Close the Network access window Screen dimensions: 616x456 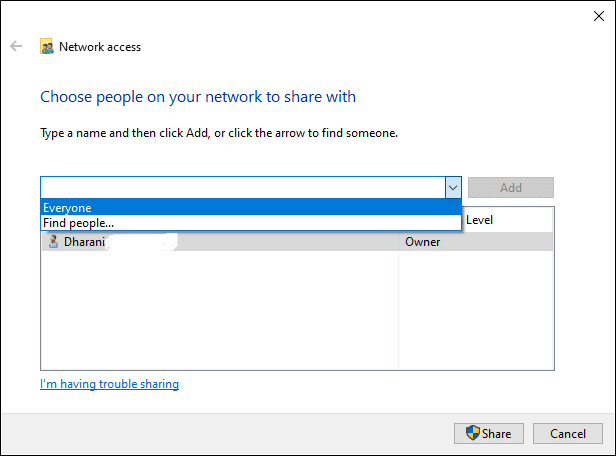point(592,13)
